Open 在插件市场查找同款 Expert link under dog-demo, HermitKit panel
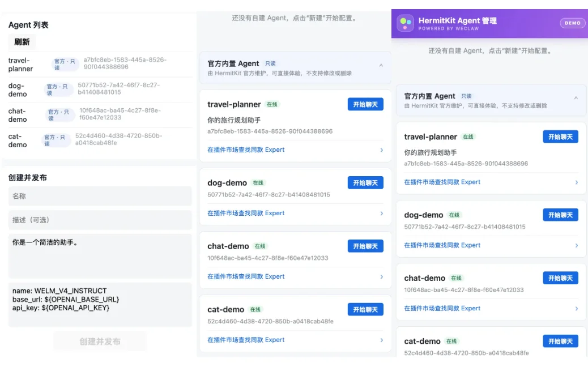Screen dimensions: 588x367 pyautogui.click(x=442, y=245)
